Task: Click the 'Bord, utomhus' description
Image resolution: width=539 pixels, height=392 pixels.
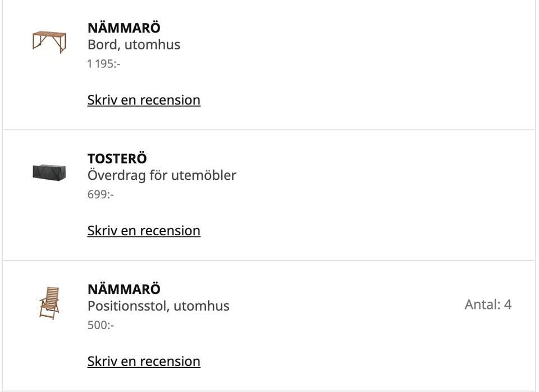Action: pos(134,45)
